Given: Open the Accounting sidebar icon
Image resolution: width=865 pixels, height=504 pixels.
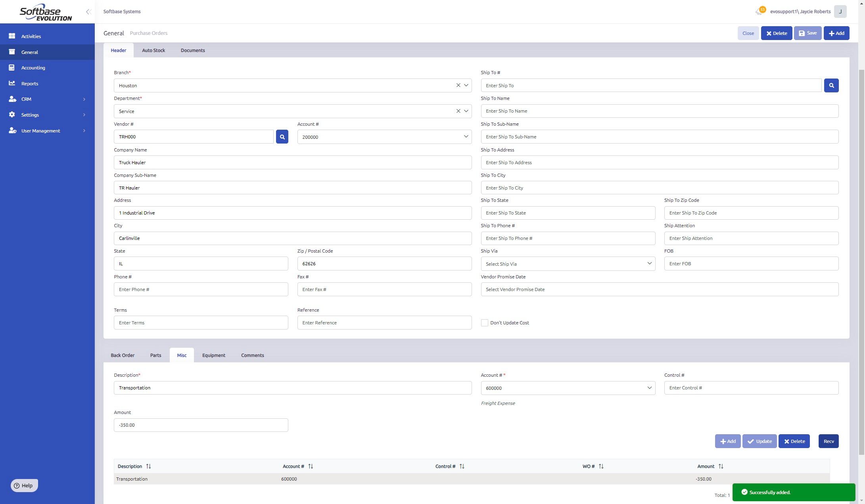Looking at the screenshot, I should point(12,68).
